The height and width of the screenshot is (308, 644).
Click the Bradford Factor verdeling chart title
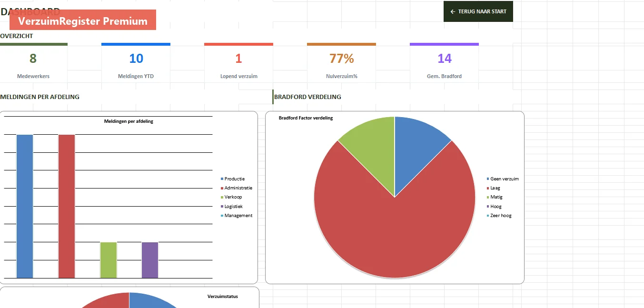pyautogui.click(x=306, y=118)
